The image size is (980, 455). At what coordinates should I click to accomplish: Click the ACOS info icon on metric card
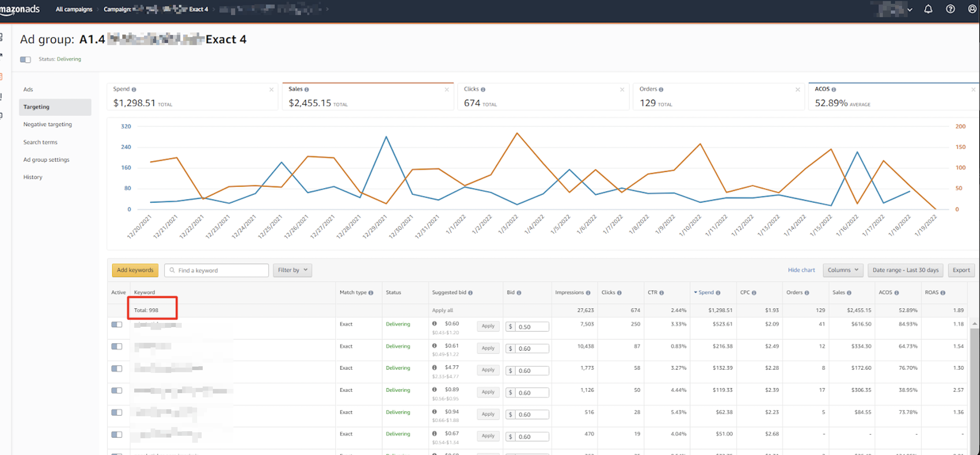click(x=834, y=89)
